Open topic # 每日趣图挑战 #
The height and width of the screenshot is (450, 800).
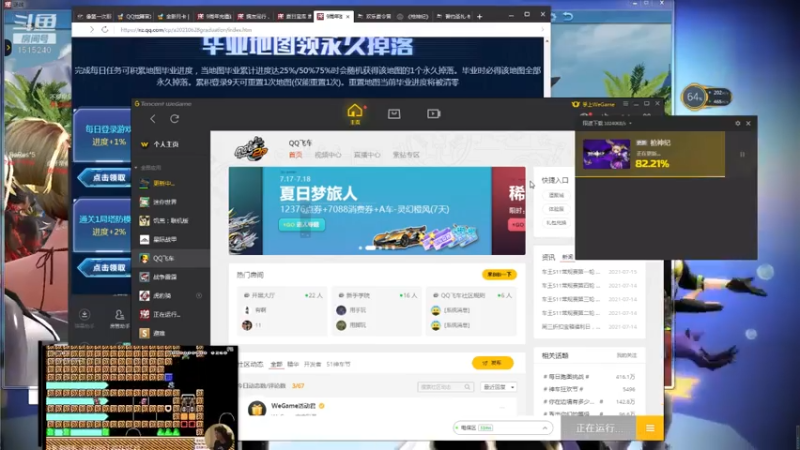(566, 377)
